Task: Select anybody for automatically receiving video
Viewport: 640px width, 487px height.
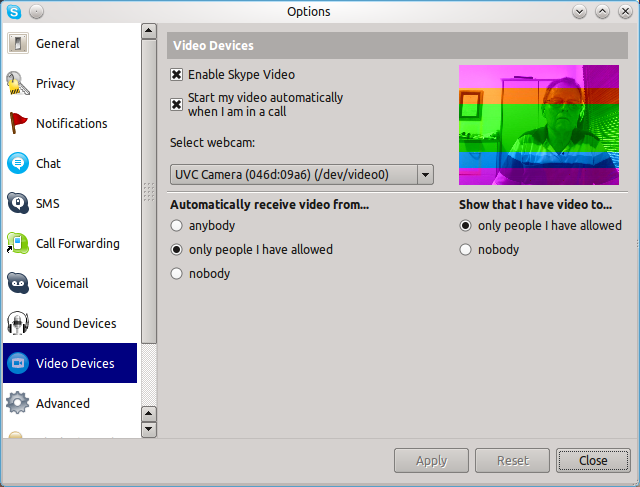Action: pyautogui.click(x=177, y=226)
